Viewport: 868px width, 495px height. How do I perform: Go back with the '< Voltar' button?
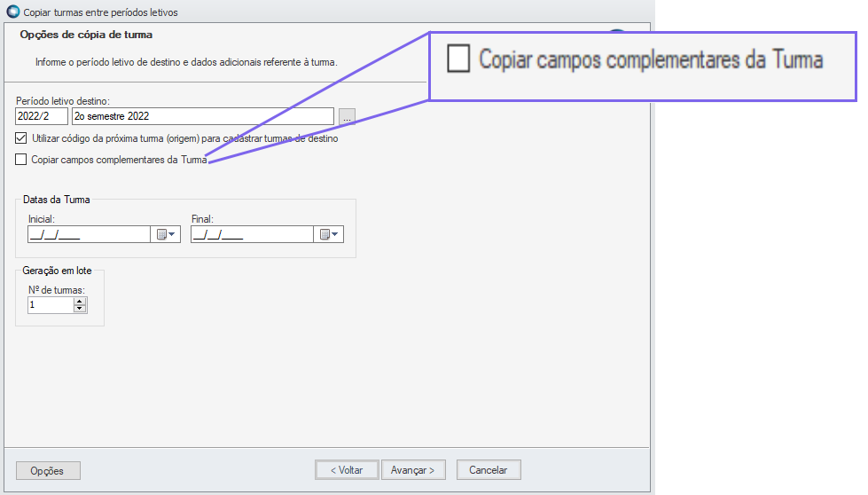[x=347, y=470]
